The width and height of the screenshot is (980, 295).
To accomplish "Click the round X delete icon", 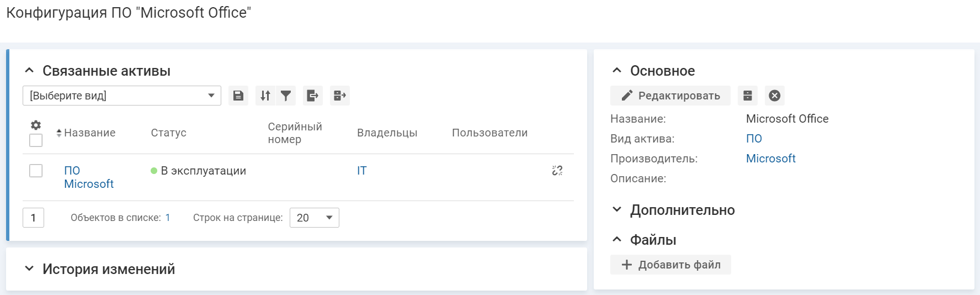I will [x=775, y=96].
